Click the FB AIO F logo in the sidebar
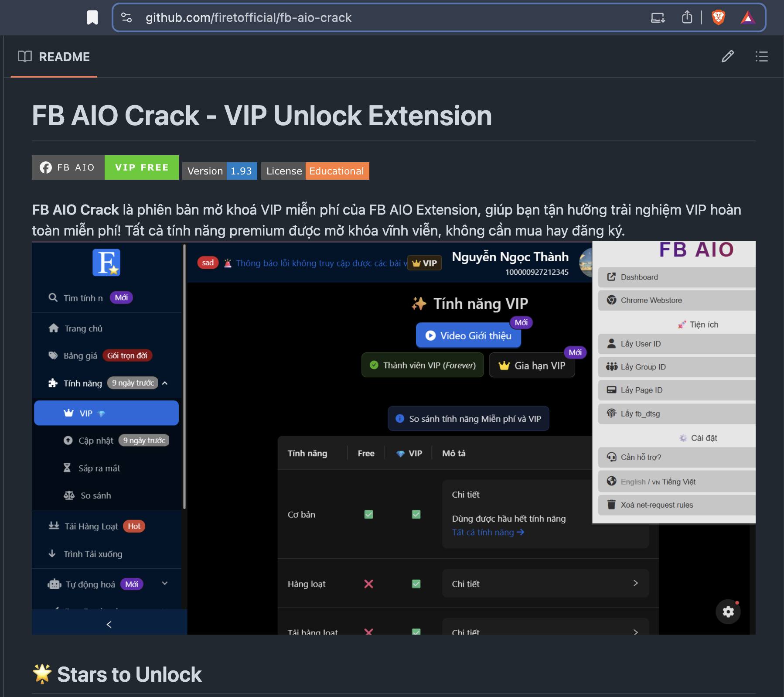The width and height of the screenshot is (784, 697). [106, 263]
